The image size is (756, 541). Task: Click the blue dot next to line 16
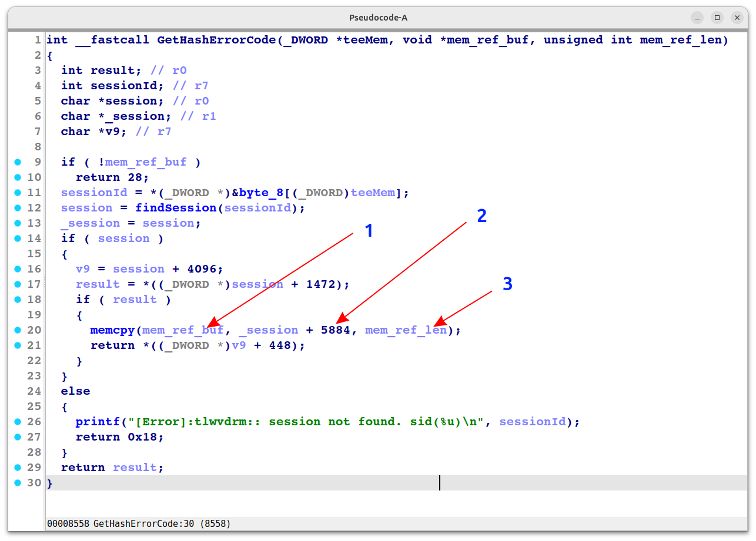click(18, 268)
